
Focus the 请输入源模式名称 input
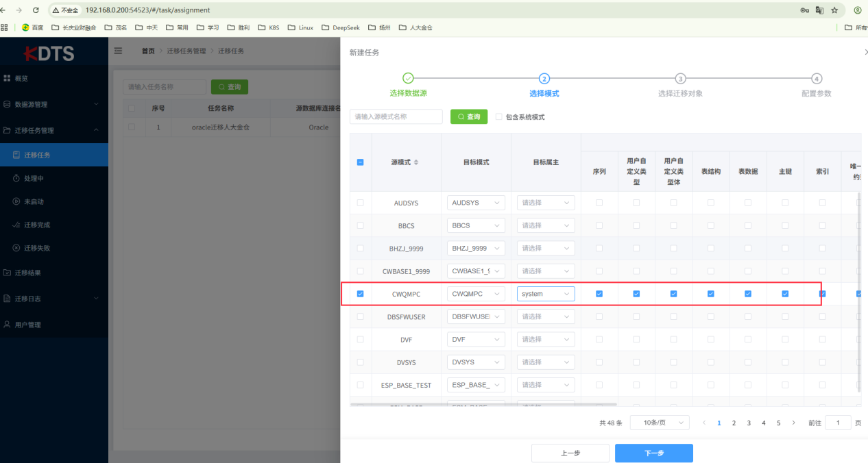point(396,116)
